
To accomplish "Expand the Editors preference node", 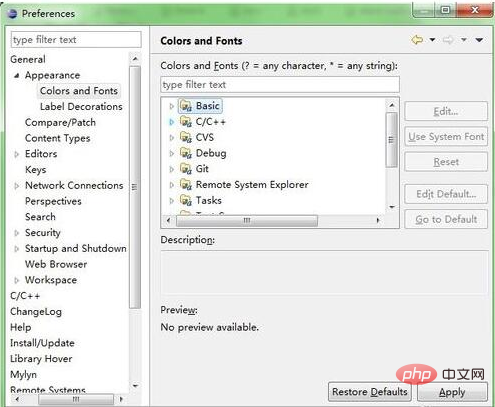I will click(x=16, y=154).
